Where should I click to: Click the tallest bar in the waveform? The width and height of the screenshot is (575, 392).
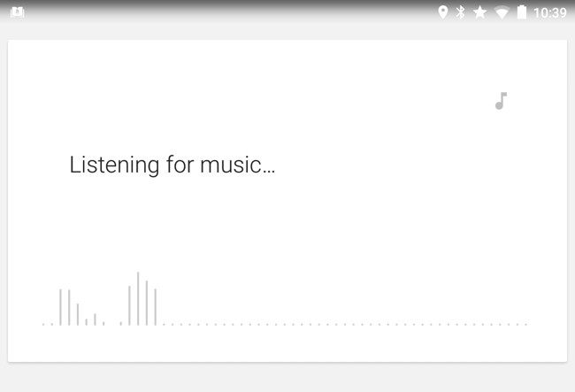(x=138, y=299)
